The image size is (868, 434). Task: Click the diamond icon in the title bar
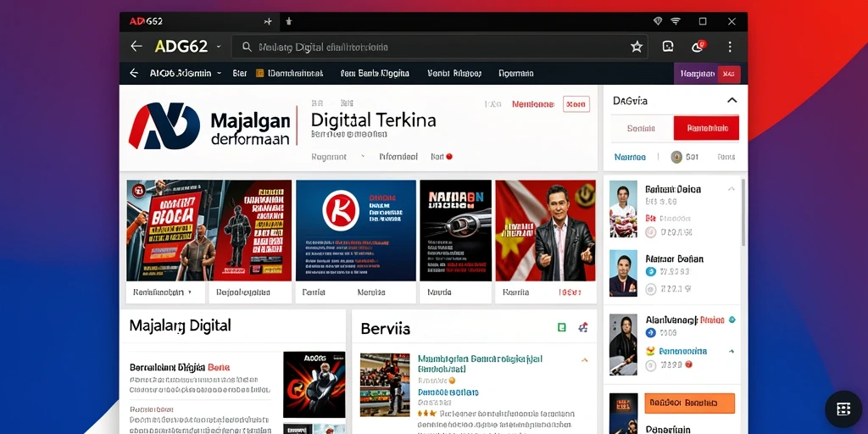point(658,21)
